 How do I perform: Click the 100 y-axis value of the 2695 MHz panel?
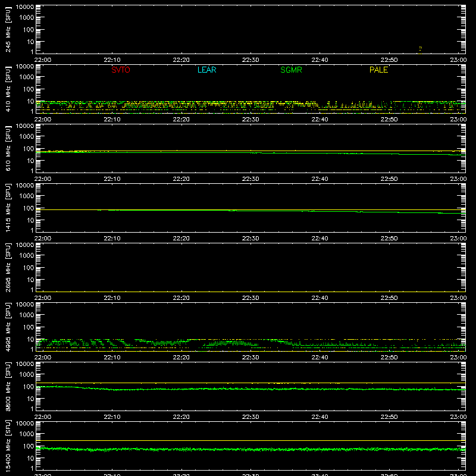click(29, 268)
